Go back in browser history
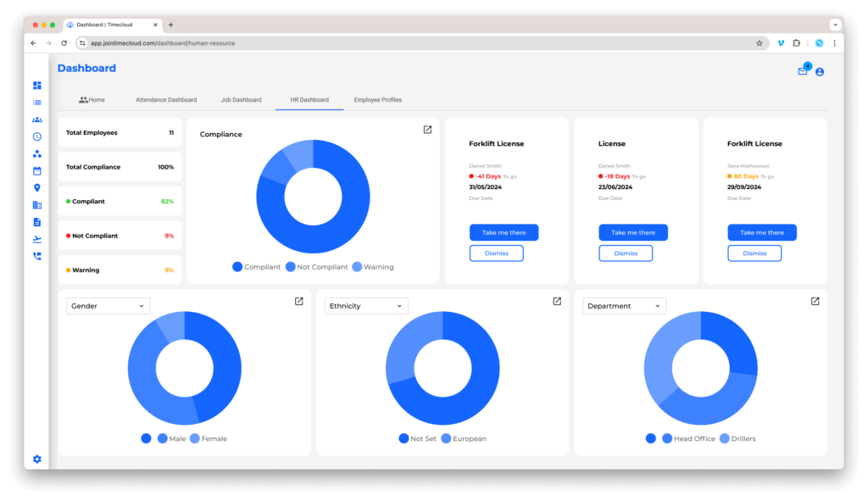Viewport: 868px width, 501px height. point(34,43)
